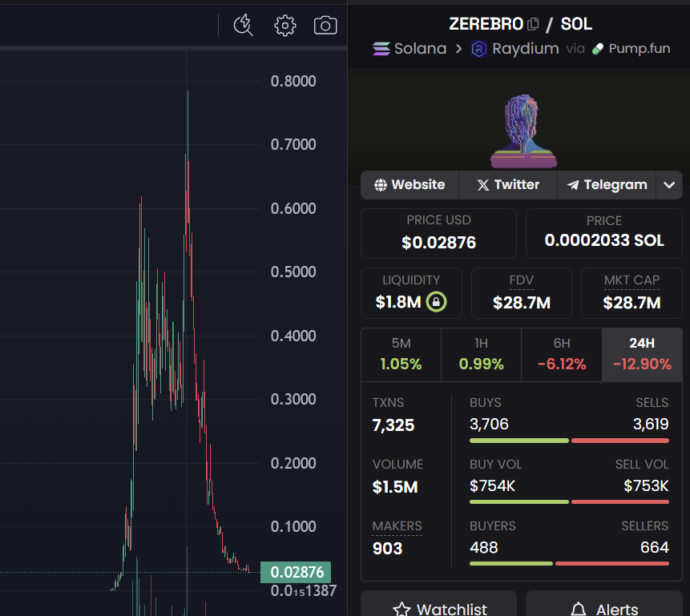Click the 0.1000 price axis label
690x616 pixels.
click(293, 526)
